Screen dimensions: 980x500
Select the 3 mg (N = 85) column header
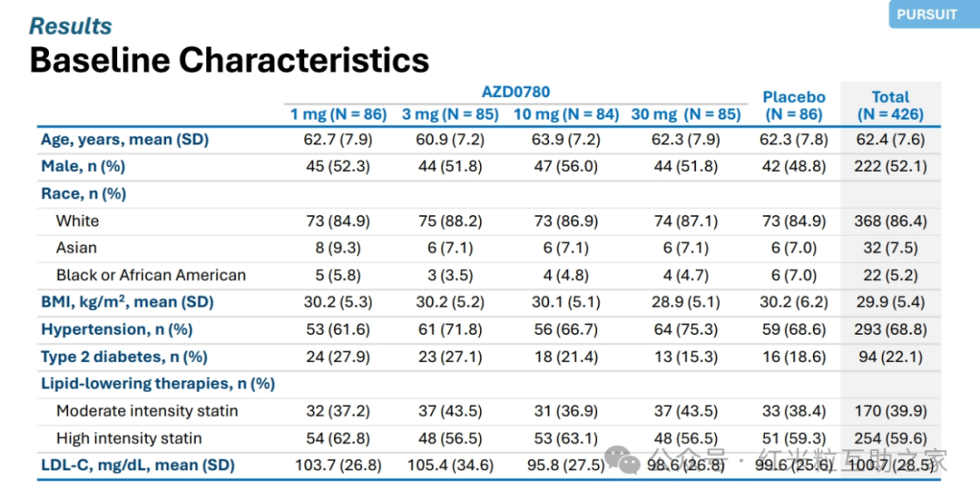click(x=450, y=114)
